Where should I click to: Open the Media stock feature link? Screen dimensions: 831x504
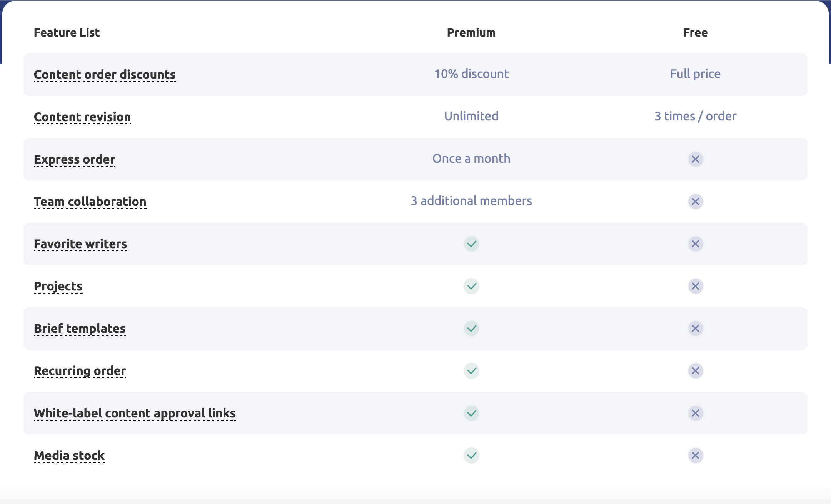point(69,456)
